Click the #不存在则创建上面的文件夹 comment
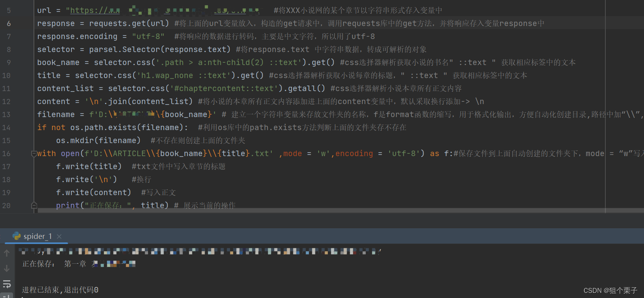 tap(198, 140)
